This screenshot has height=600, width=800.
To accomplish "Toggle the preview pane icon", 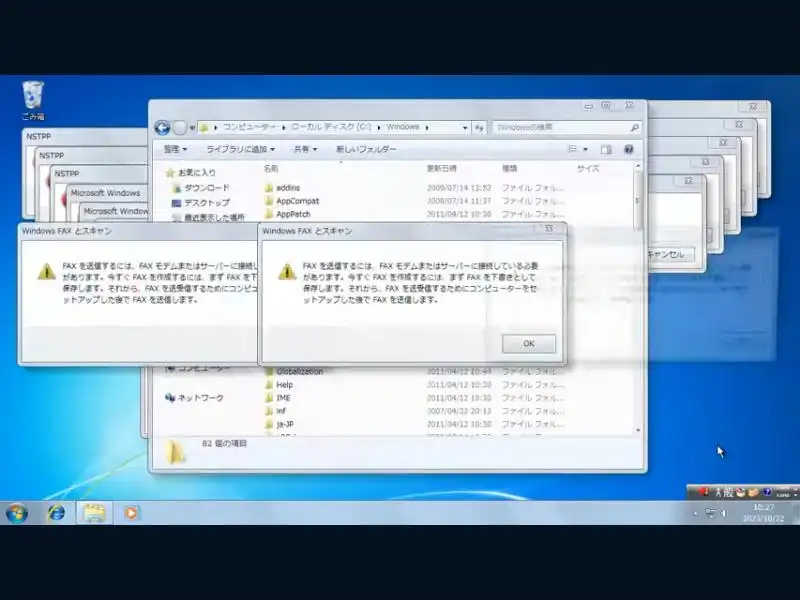I will click(606, 149).
